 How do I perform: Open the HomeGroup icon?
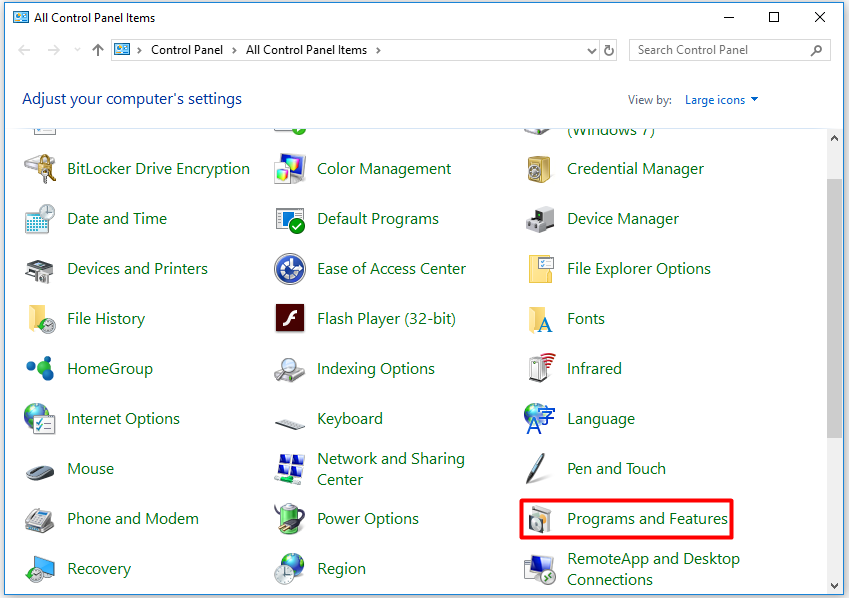pos(40,368)
